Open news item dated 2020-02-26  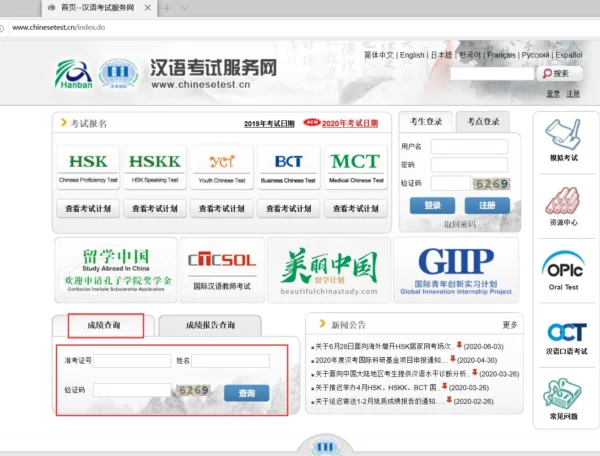402,401
